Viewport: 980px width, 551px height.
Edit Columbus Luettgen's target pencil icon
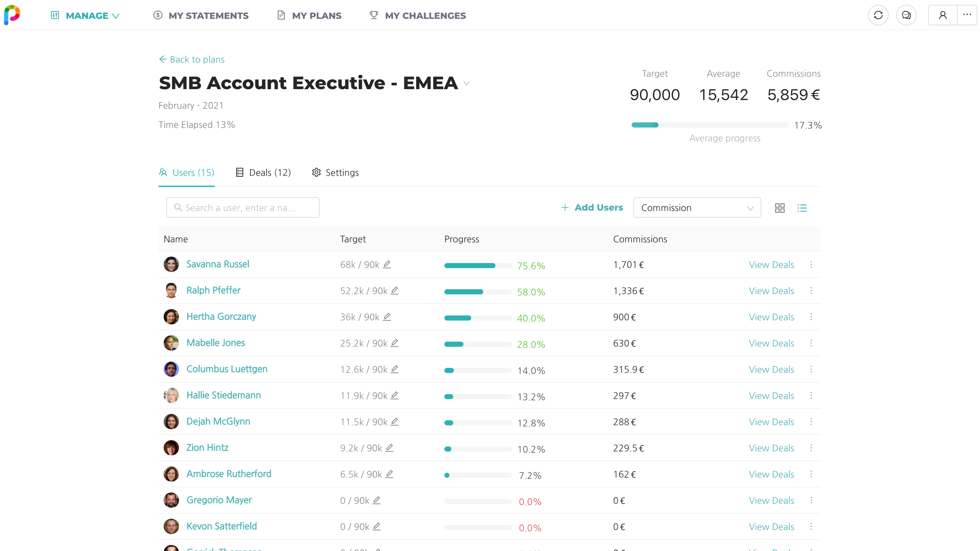tap(394, 369)
